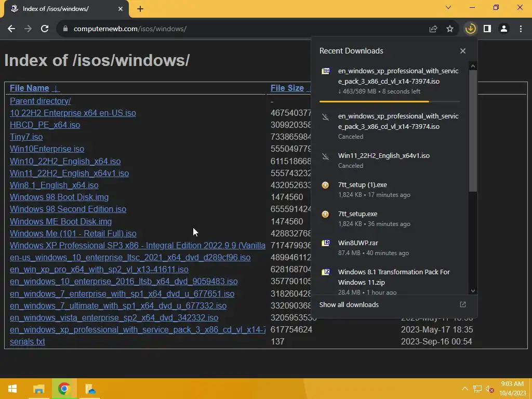Screen dimensions: 532x399
Task: Sort by File Name column header
Action: coord(30,88)
